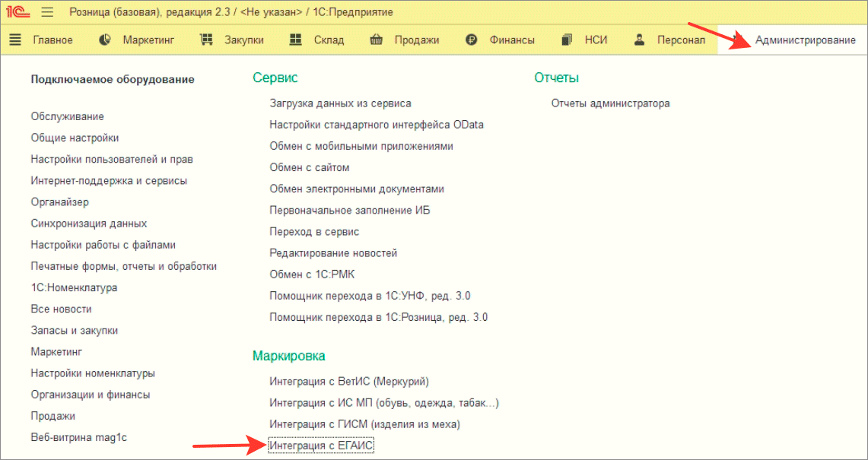The width and height of the screenshot is (868, 460).
Task: Open Первоначальное заполнение ИБ
Action: point(350,211)
